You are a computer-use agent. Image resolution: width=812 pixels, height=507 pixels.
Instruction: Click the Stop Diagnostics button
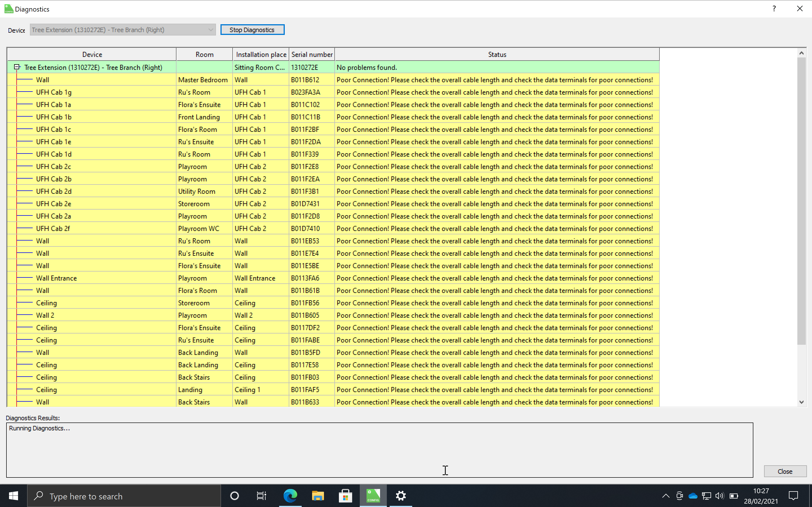[252, 30]
